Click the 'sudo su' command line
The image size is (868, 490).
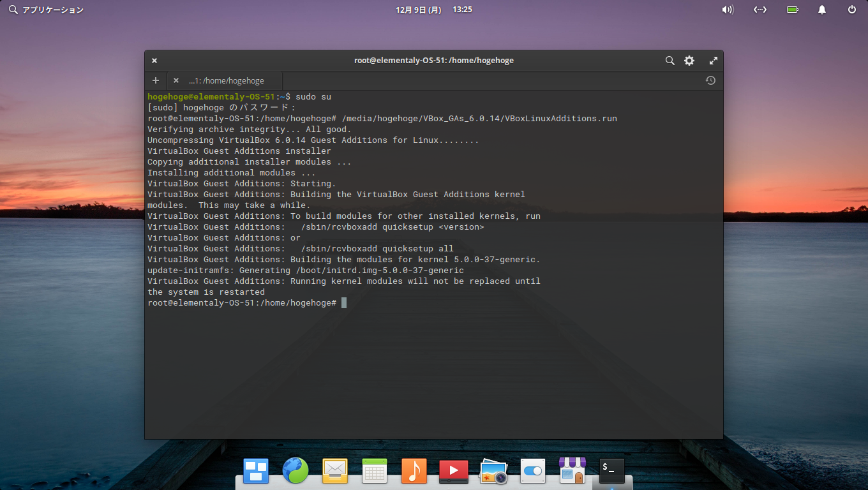point(239,97)
